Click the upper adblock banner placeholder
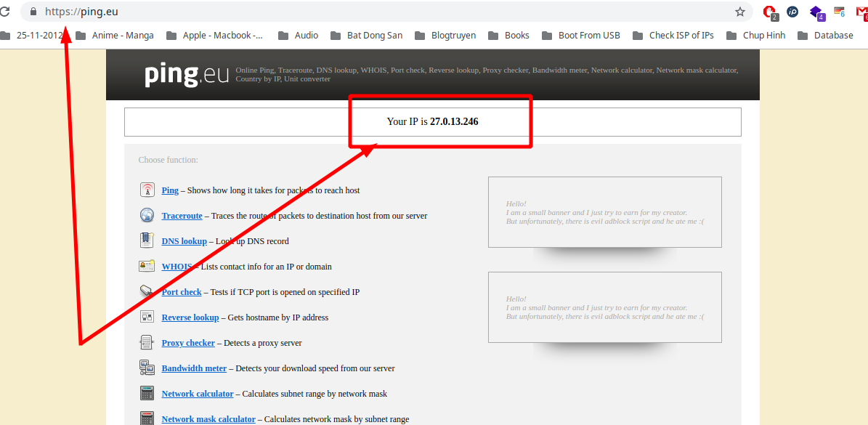The width and height of the screenshot is (868, 425). pos(604,212)
